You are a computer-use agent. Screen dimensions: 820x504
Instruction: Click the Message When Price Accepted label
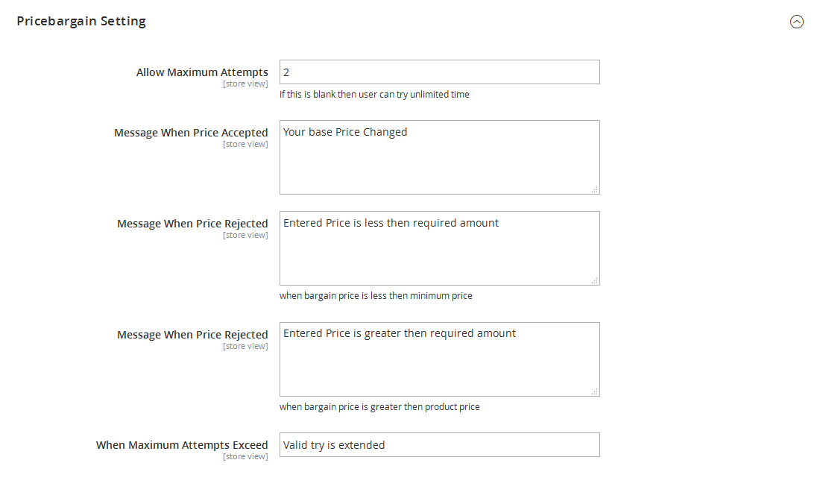pyautogui.click(x=191, y=133)
